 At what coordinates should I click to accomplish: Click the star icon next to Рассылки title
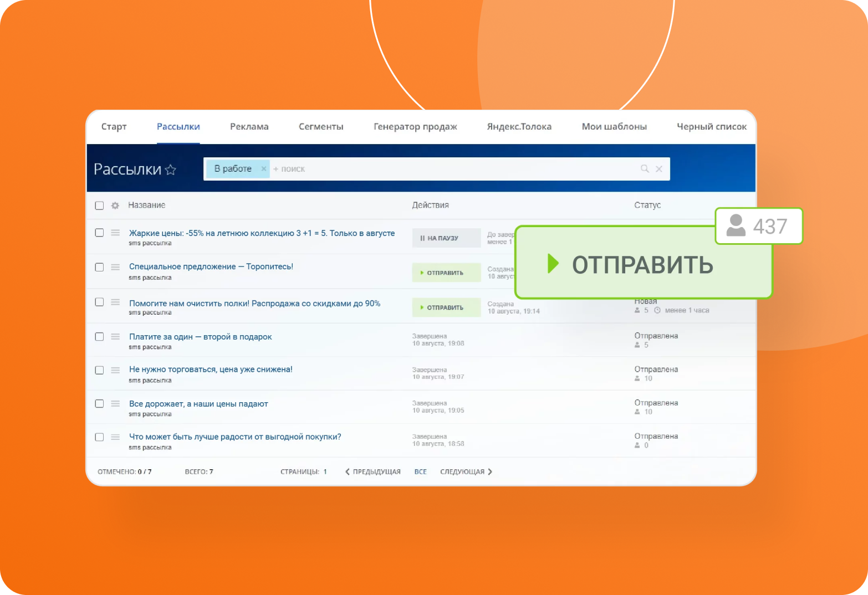coord(171,170)
